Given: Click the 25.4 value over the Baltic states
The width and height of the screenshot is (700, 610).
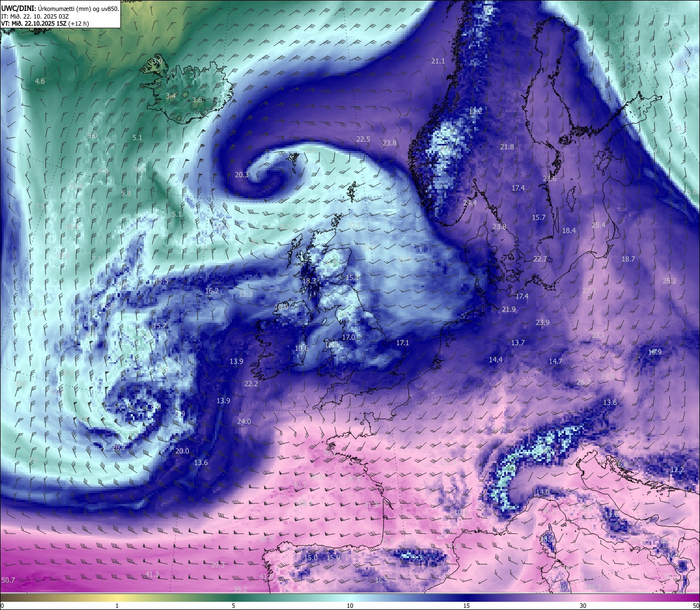Looking at the screenshot, I should click(x=598, y=225).
